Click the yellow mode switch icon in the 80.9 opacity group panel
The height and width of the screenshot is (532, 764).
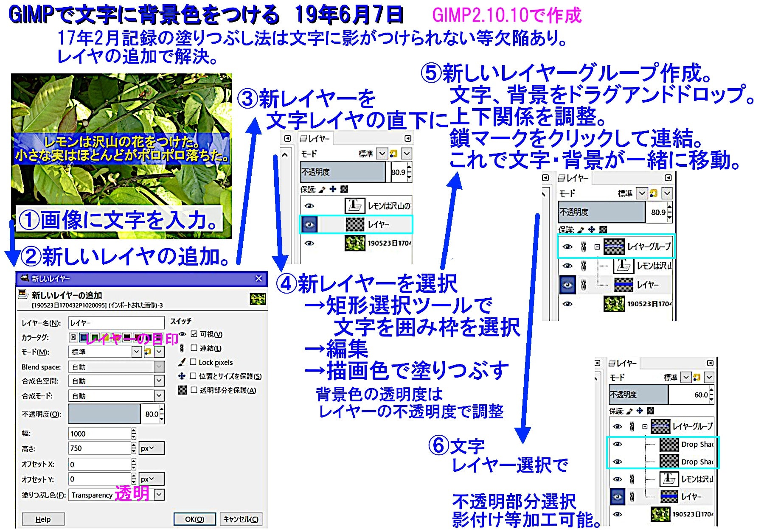(x=654, y=193)
